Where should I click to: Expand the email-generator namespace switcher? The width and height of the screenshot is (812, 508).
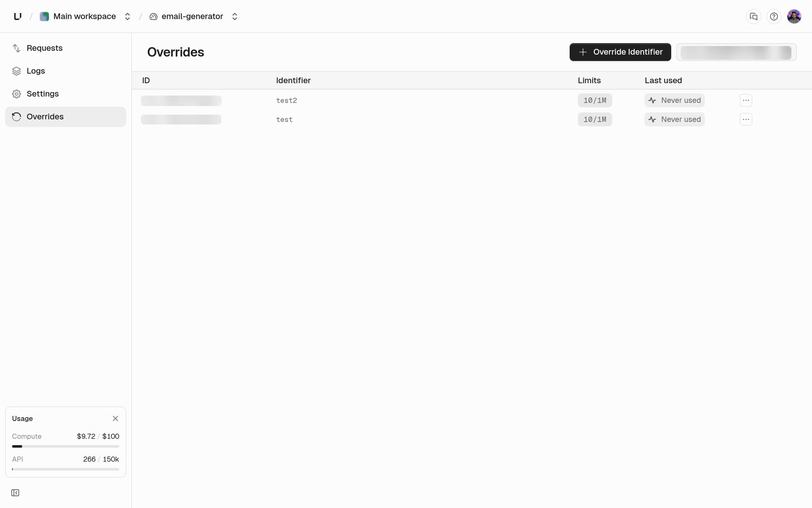234,17
